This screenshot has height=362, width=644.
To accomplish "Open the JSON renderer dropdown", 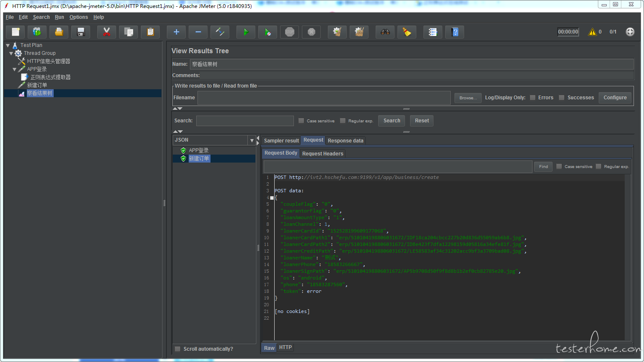I will click(x=252, y=140).
